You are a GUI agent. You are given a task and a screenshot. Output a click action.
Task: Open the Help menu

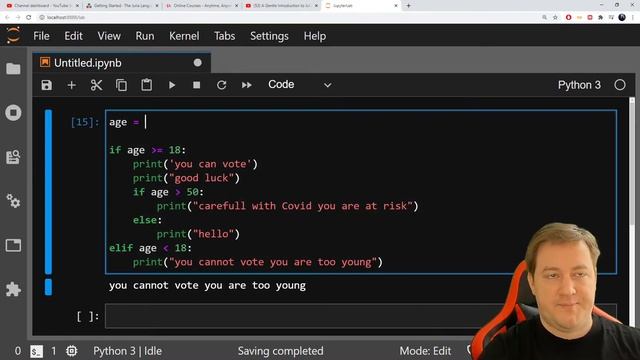pyautogui.click(x=315, y=36)
